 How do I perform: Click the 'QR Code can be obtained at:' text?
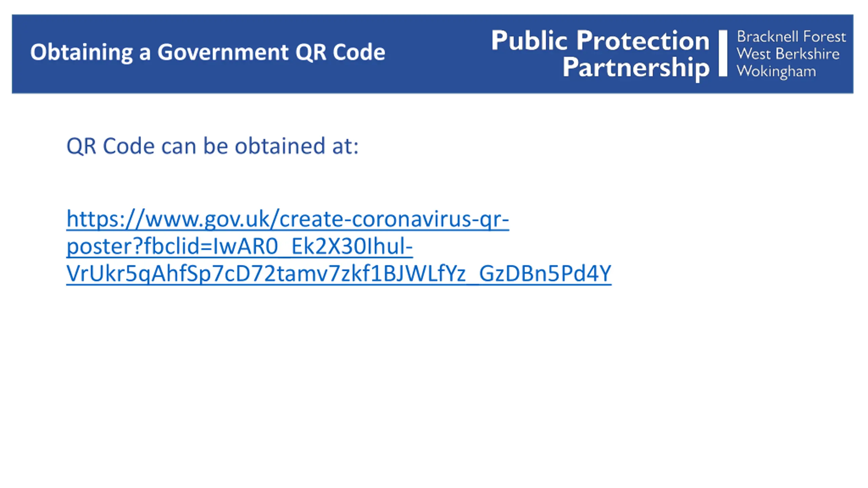tap(212, 146)
